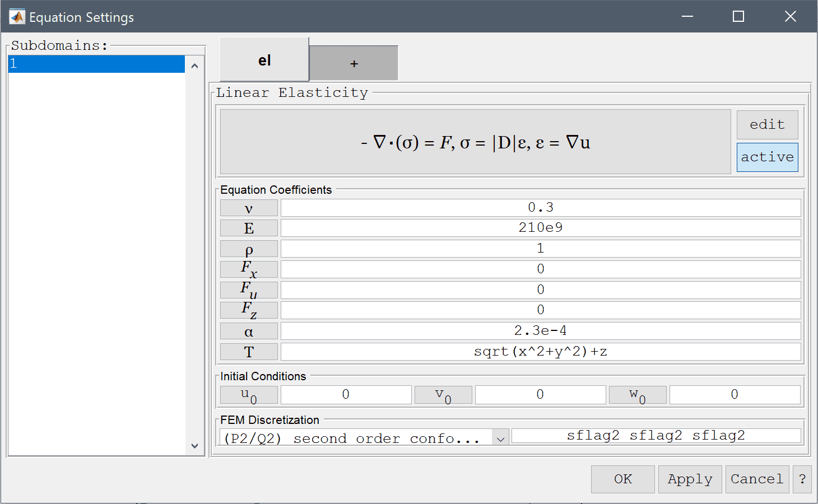The width and height of the screenshot is (818, 504).
Task: Click the MATLAB icon in the title bar
Action: click(x=17, y=17)
